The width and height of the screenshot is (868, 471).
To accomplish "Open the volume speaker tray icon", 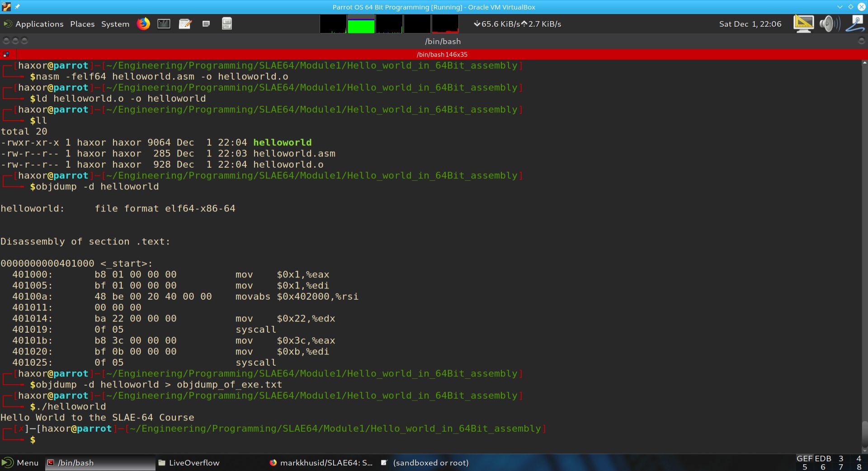I will point(830,24).
